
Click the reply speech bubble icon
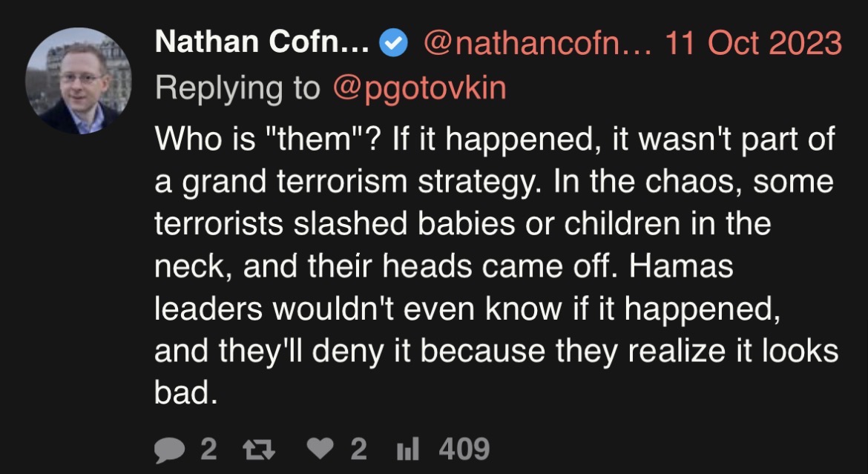coord(169,449)
